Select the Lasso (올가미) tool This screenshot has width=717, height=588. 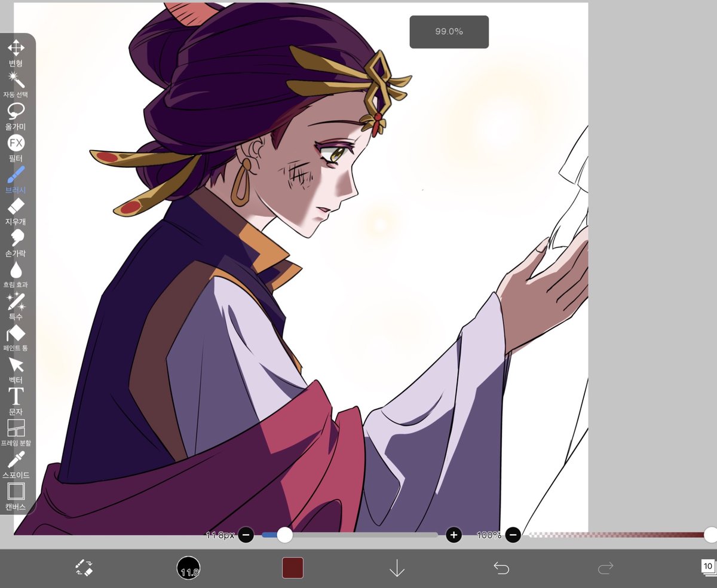16,117
